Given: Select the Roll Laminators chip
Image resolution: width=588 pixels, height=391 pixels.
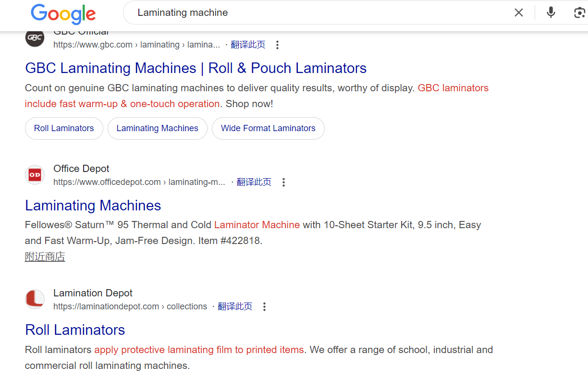Looking at the screenshot, I should [64, 128].
